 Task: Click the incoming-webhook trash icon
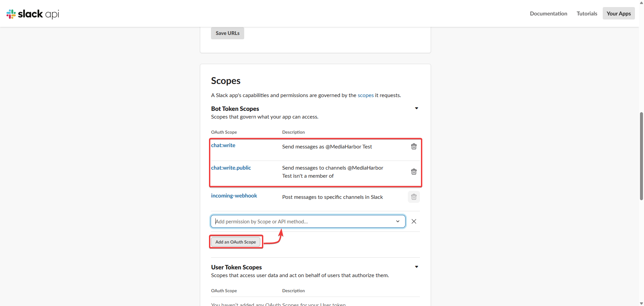(414, 197)
